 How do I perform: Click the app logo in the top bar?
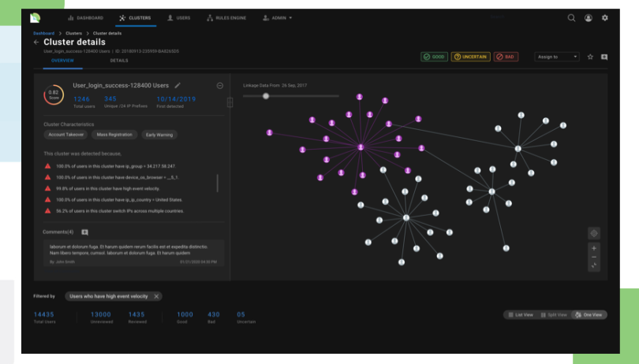35,18
